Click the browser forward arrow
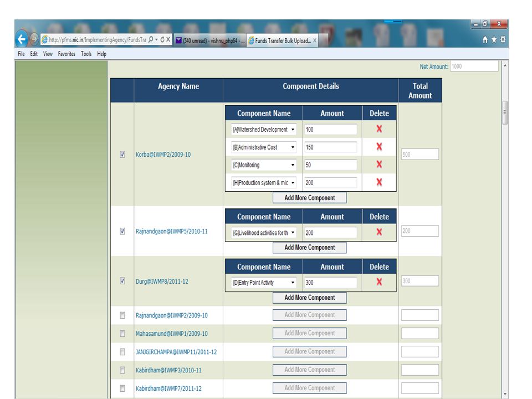The image size is (532, 399). coord(34,39)
